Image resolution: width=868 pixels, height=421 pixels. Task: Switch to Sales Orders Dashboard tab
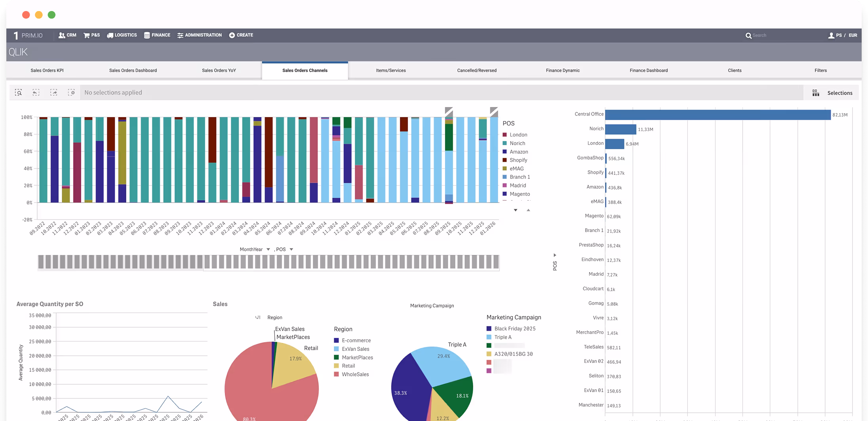[x=133, y=70]
